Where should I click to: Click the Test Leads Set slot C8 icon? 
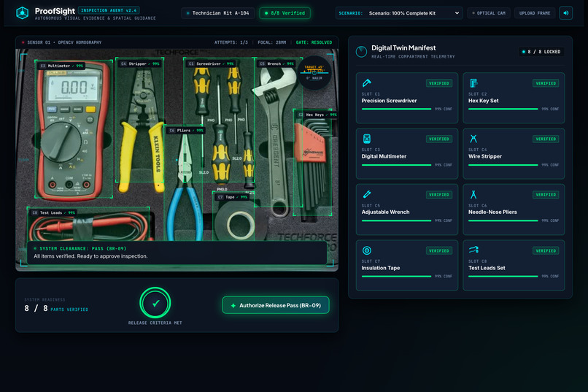click(x=473, y=250)
